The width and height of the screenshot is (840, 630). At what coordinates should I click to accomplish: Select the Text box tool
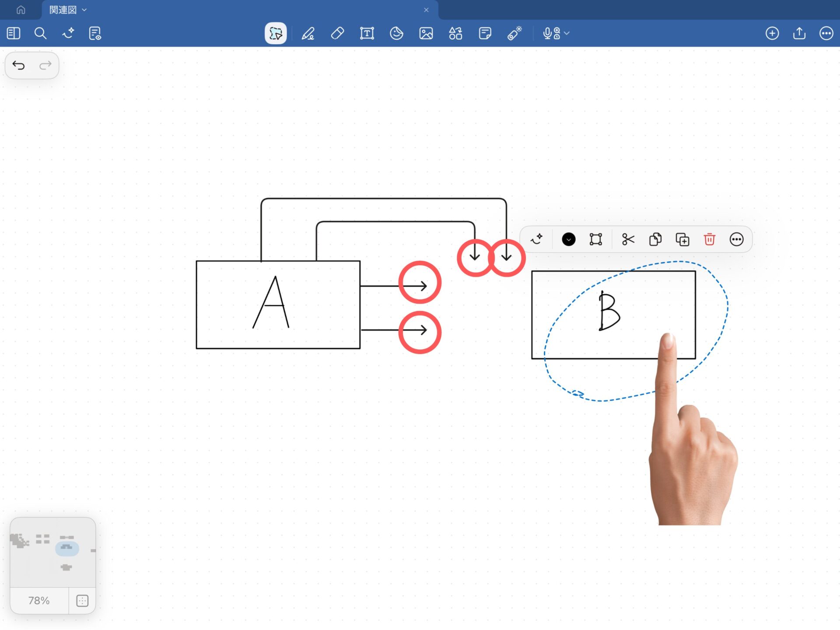click(x=367, y=33)
